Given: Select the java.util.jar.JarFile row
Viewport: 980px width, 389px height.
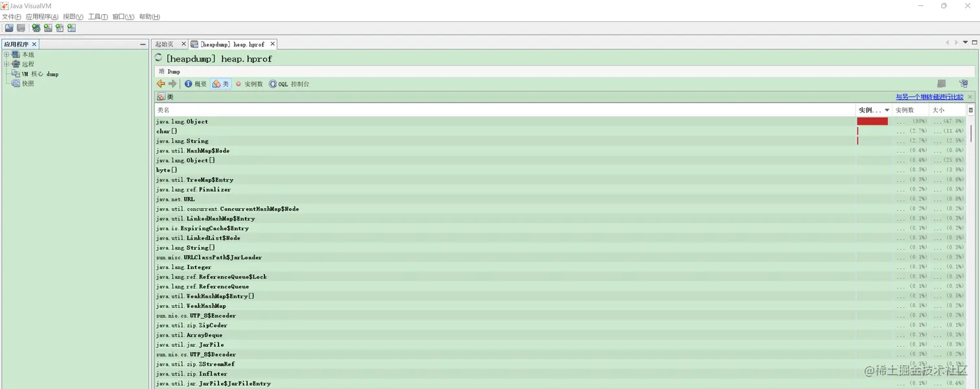Looking at the screenshot, I should [561, 345].
